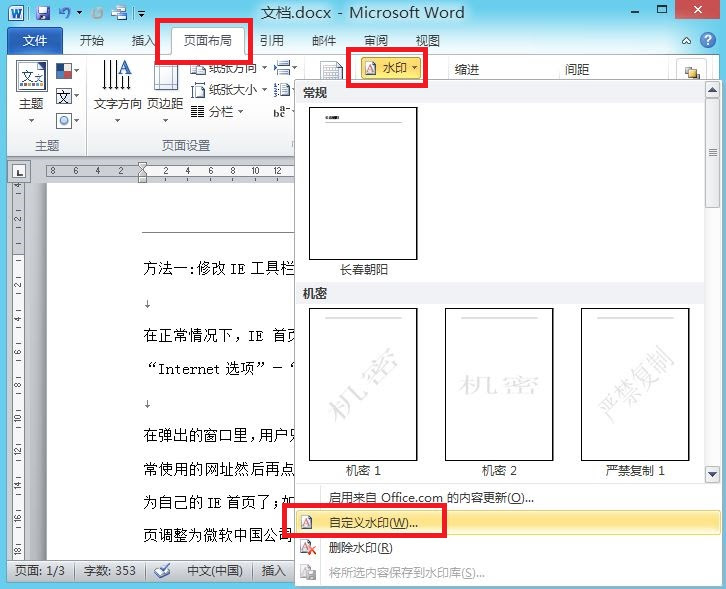
Task: Switch to the 邮件 ribbon tab
Action: coord(324,41)
